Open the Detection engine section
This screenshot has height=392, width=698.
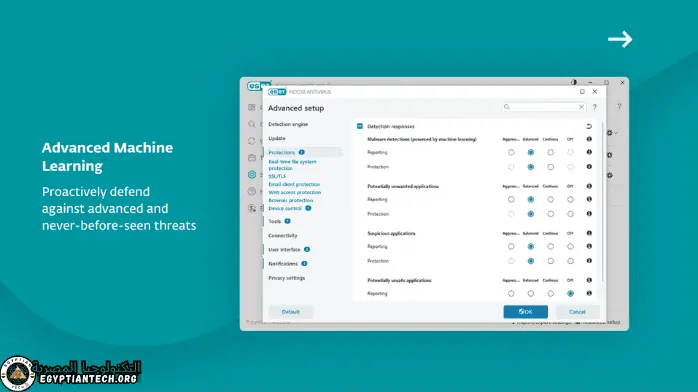[288, 124]
